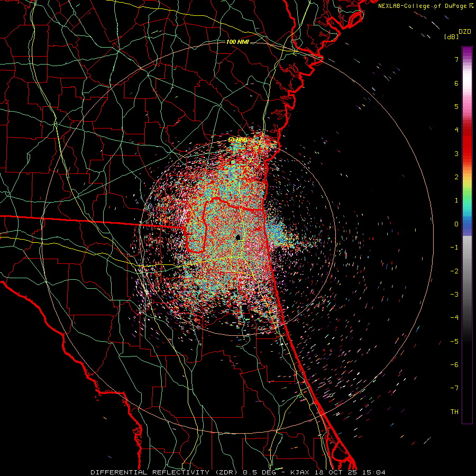Click the 2 tick label on the scale
This screenshot has width=476, height=476.
pyautogui.click(x=456, y=177)
